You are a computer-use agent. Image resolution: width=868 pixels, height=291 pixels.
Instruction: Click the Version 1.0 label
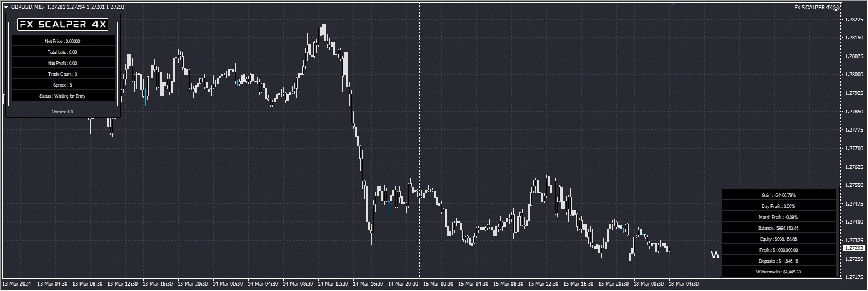click(x=62, y=112)
